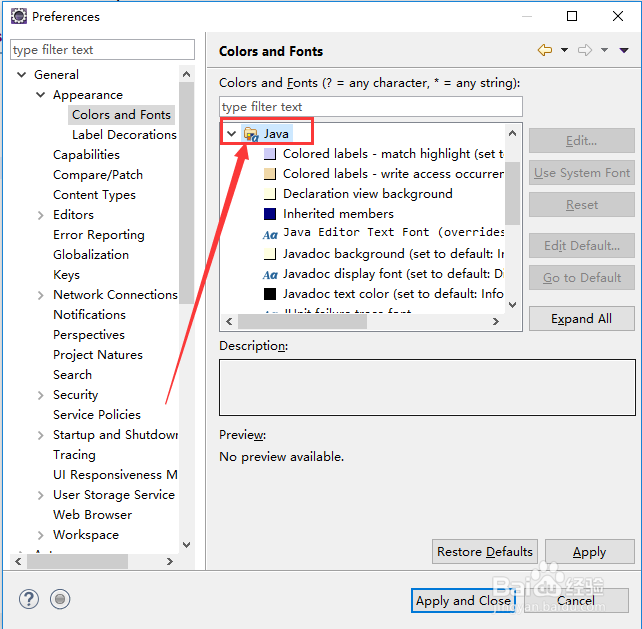Select Project Natures in tree

coord(98,355)
